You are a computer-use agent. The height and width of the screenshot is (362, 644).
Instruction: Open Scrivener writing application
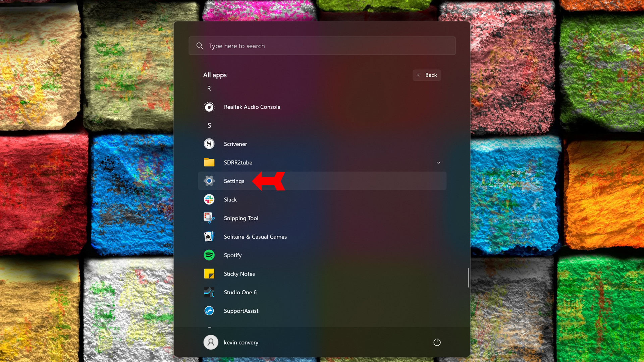point(235,144)
